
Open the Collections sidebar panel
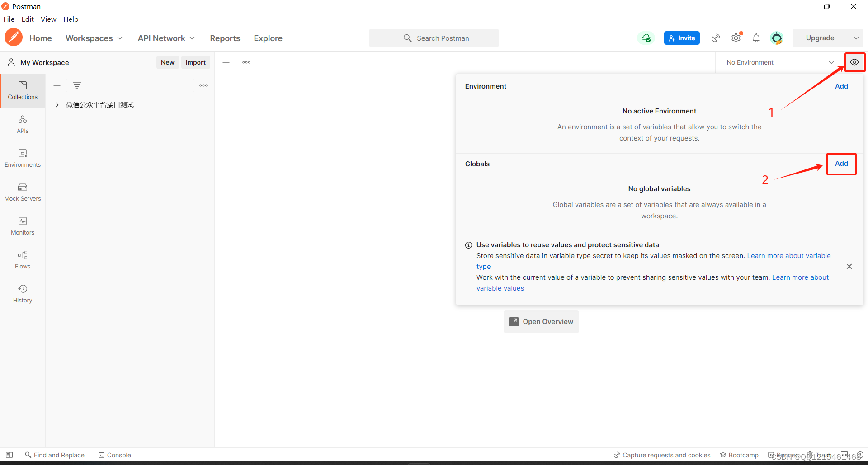click(x=23, y=91)
